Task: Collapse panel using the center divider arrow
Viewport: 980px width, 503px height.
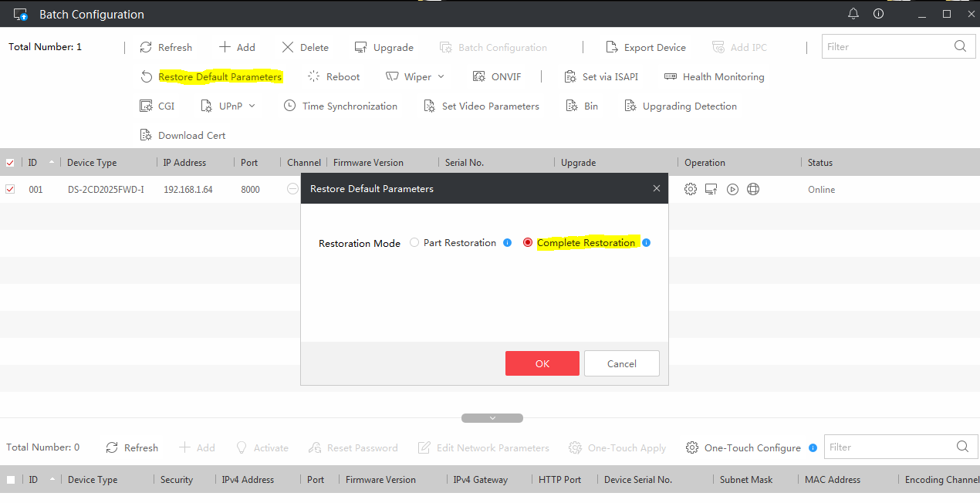Action: 492,418
